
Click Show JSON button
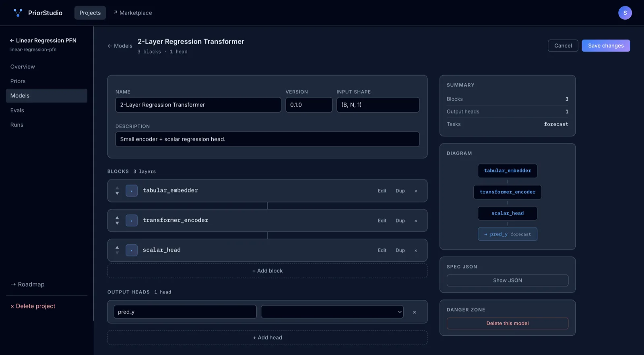[x=508, y=281]
